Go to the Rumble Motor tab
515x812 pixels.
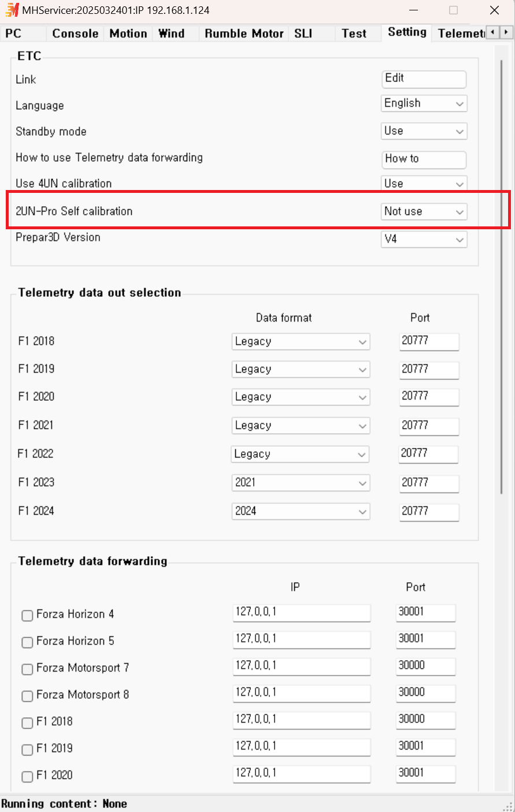click(244, 33)
